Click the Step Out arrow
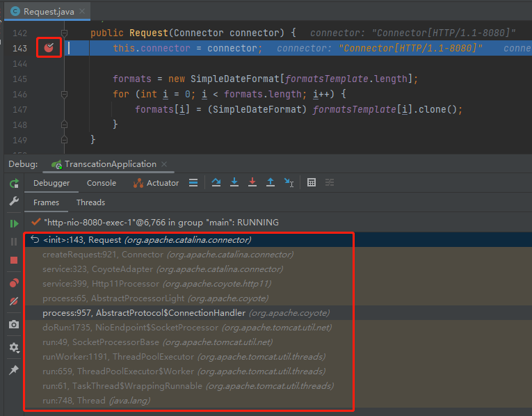532x416 pixels. [x=271, y=182]
